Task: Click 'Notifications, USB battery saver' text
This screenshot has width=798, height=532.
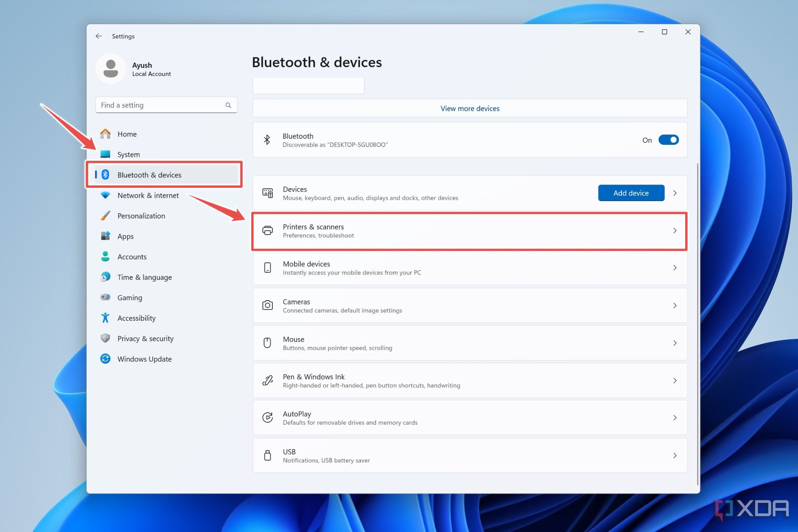Action: pos(326,461)
